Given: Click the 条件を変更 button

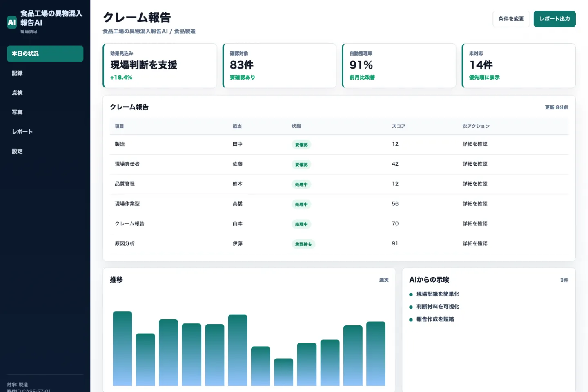Looking at the screenshot, I should [x=511, y=19].
